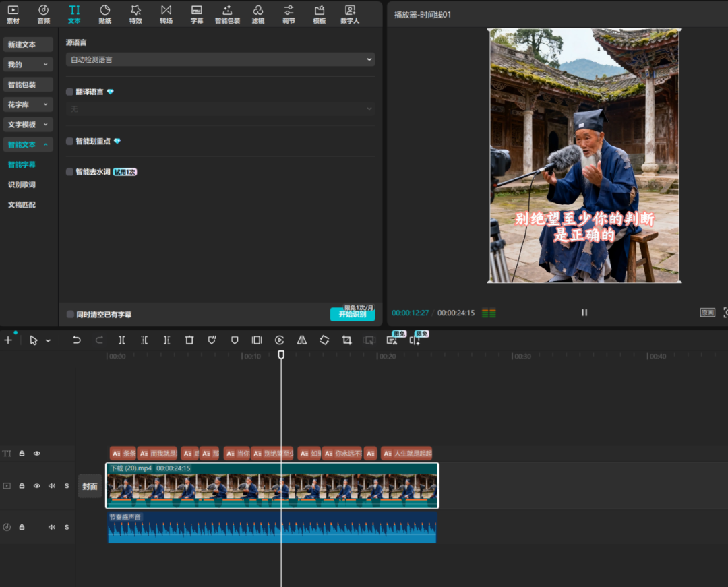Open the 自动检测语言 source language dropdown

(220, 60)
